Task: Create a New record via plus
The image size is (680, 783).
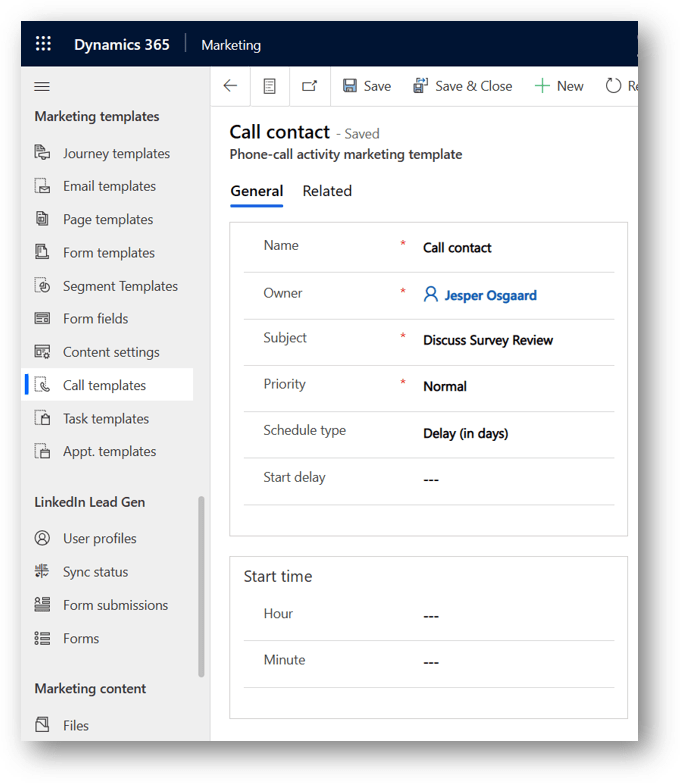Action: click(x=559, y=86)
